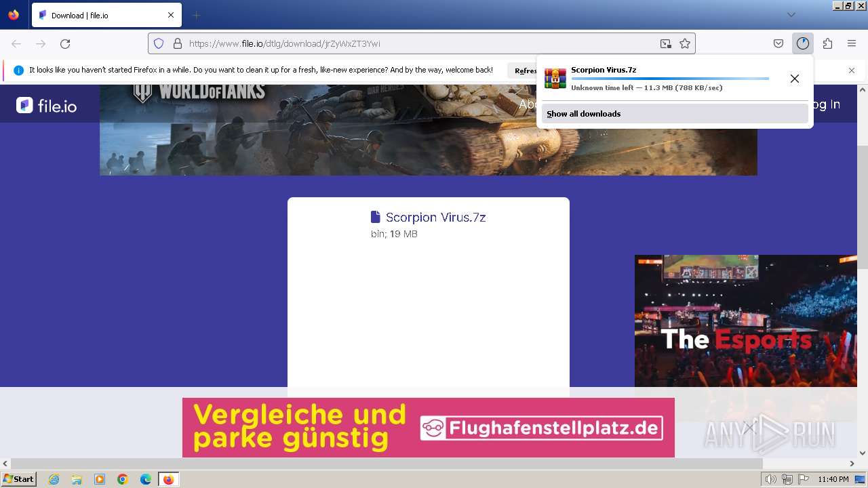Cancel the Scorpion Virus.7z download
Screen dimensions: 868x488
coord(795,79)
